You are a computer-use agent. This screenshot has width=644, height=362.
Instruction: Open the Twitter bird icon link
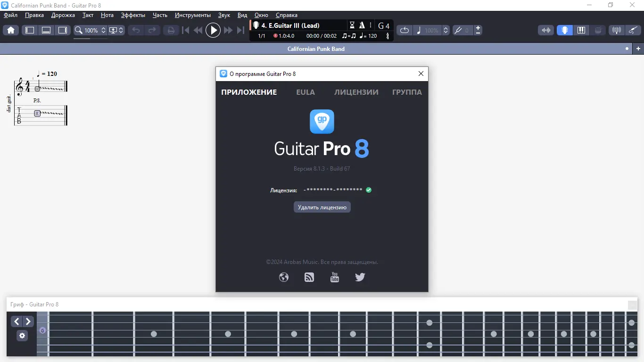pyautogui.click(x=360, y=277)
